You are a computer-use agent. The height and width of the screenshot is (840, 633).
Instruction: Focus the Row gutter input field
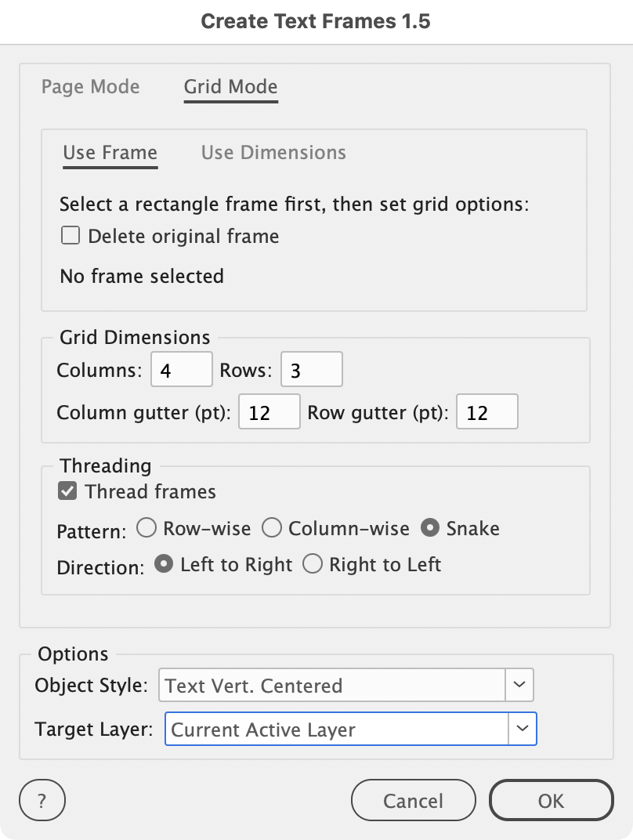pyautogui.click(x=487, y=412)
